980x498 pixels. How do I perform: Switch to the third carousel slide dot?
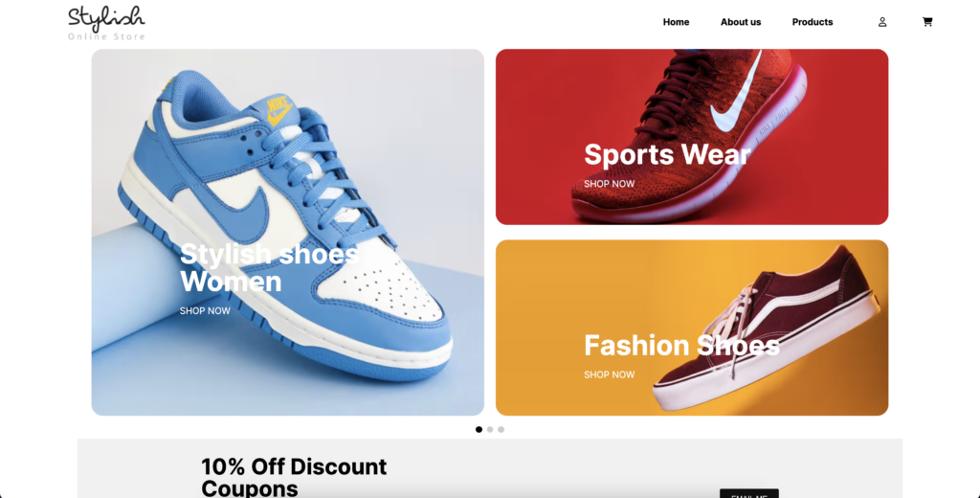pyautogui.click(x=501, y=429)
